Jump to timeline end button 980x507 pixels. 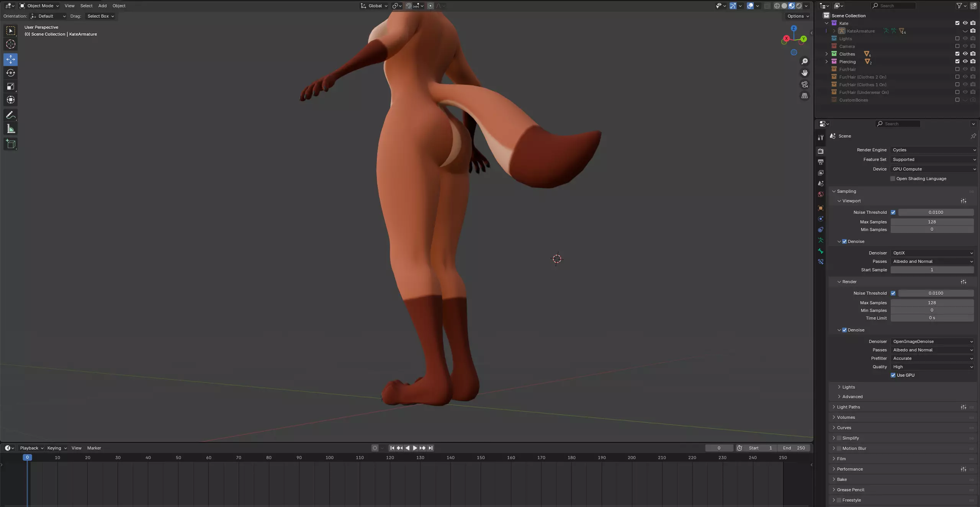tap(430, 448)
